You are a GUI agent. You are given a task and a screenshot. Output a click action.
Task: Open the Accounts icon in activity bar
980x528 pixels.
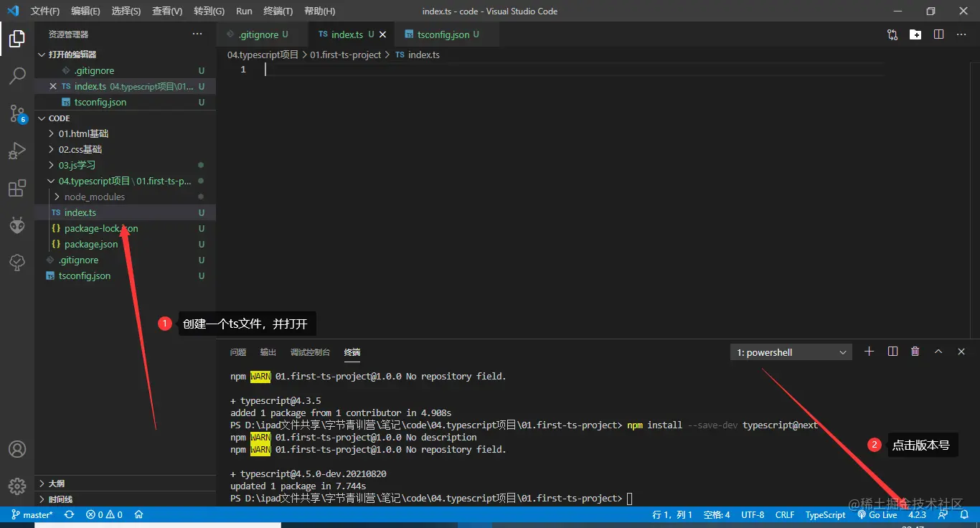pos(17,449)
